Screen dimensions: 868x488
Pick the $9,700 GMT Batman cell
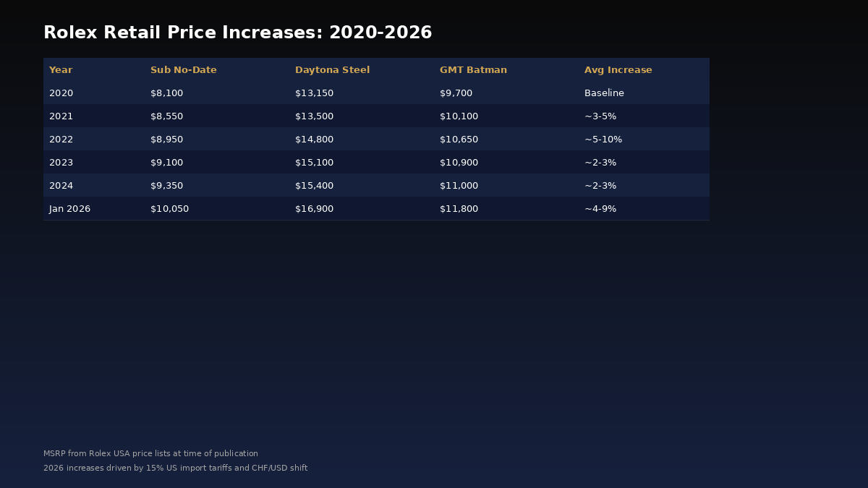click(x=456, y=93)
